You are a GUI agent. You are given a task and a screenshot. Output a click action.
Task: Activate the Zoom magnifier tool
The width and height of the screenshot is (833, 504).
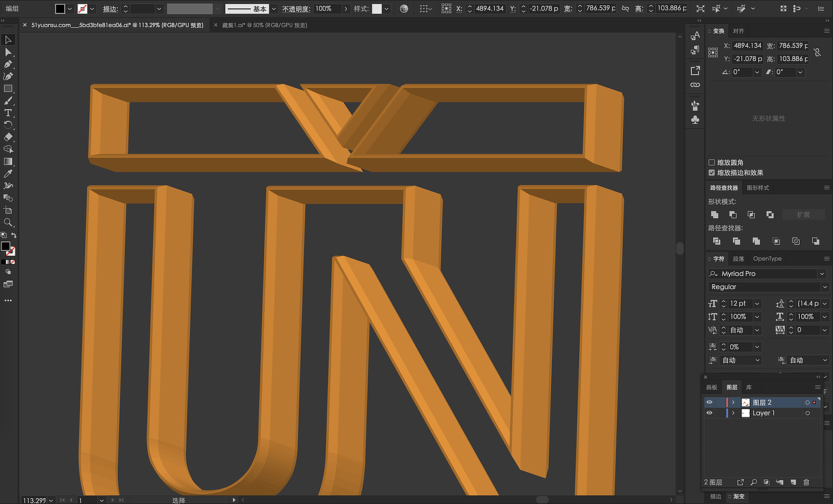tap(8, 222)
